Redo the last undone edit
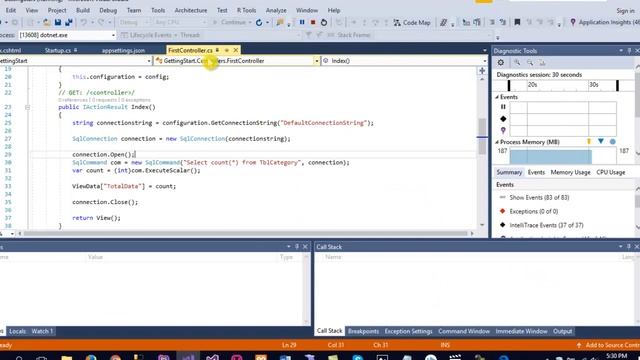 [x=101, y=22]
